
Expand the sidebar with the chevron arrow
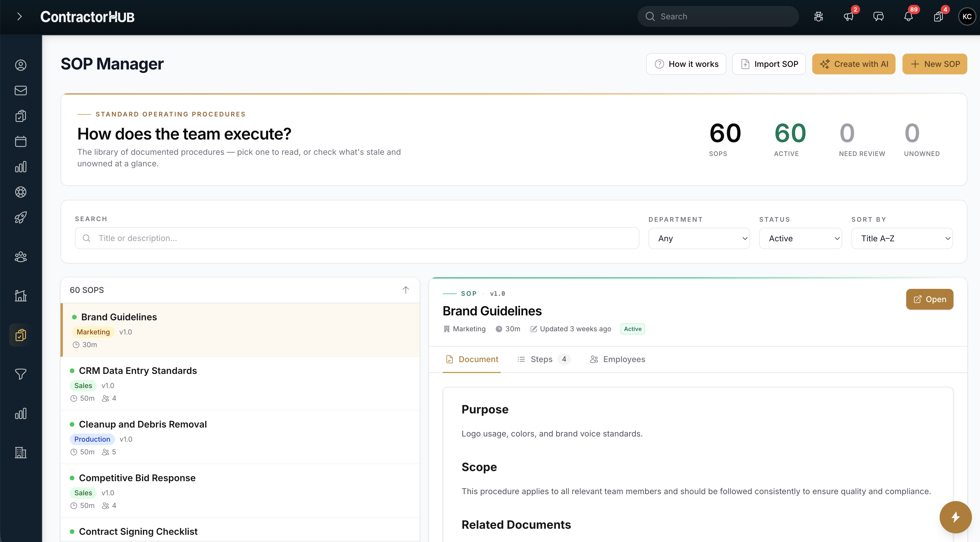[19, 17]
